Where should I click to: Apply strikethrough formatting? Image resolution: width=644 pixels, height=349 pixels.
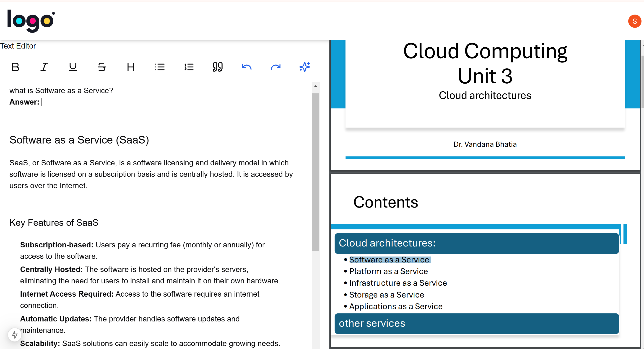[102, 67]
